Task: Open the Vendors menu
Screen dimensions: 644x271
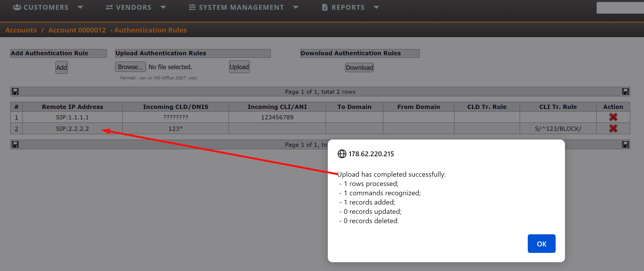Action: (133, 7)
